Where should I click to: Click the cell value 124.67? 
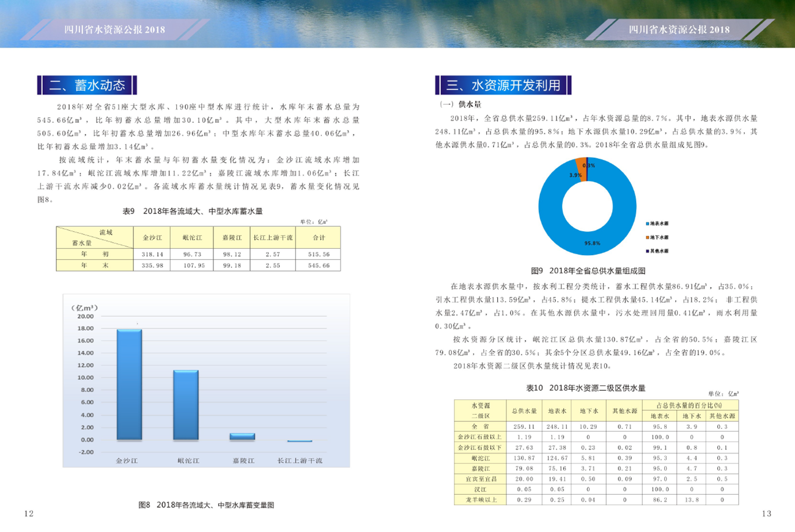[558, 458]
